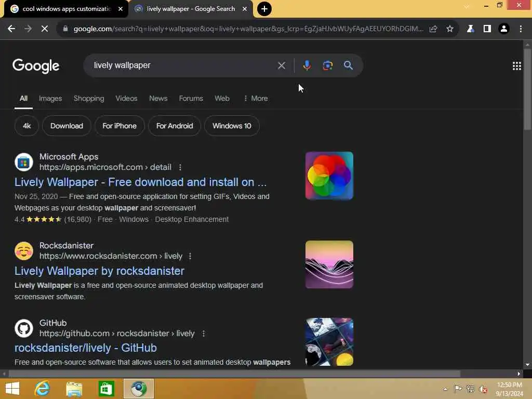
Task: Open the site security lock info
Action: [x=65, y=29]
